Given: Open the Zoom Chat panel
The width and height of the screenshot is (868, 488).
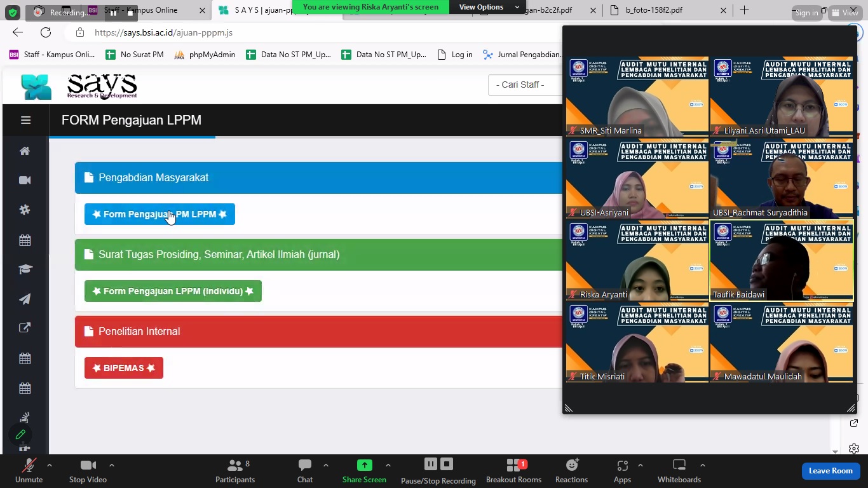Looking at the screenshot, I should [305, 471].
